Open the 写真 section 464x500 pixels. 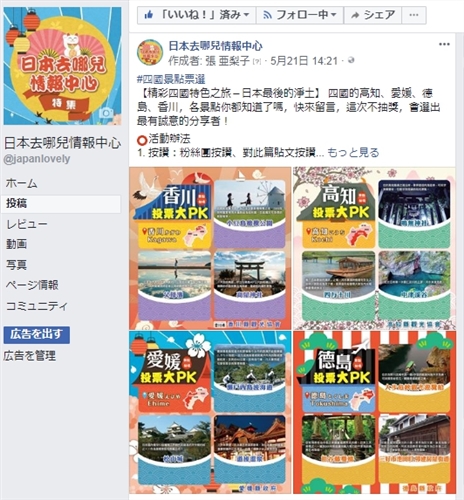coord(16,265)
